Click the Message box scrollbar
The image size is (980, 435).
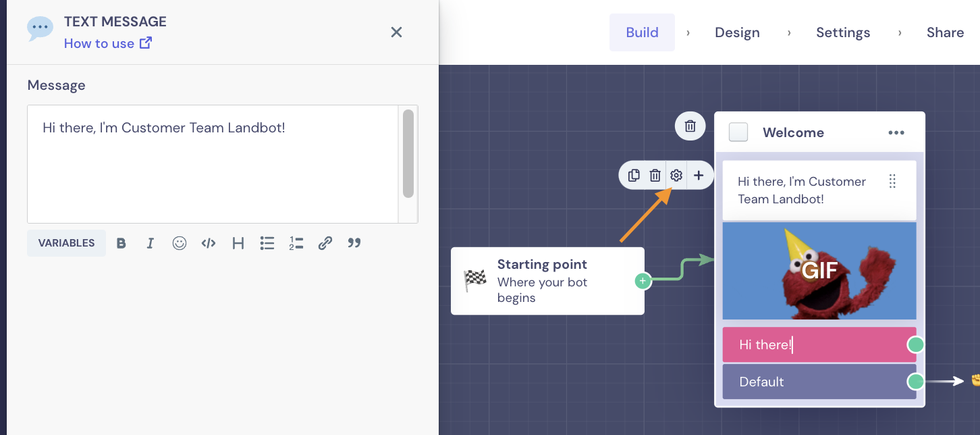pos(408,153)
